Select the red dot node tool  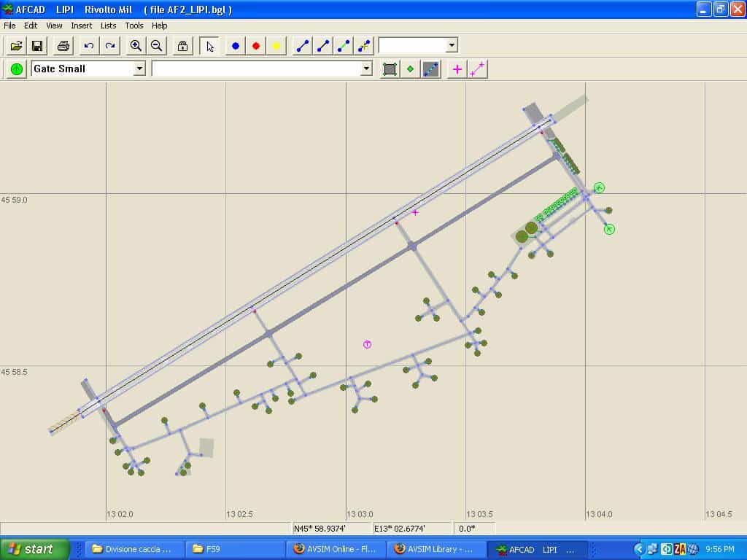256,46
